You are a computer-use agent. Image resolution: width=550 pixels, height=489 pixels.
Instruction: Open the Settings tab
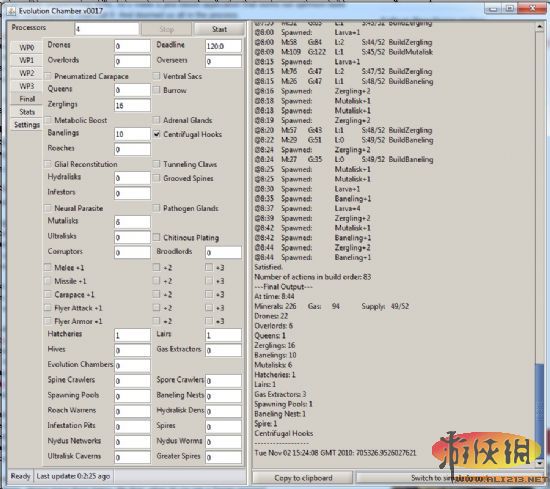tap(27, 125)
